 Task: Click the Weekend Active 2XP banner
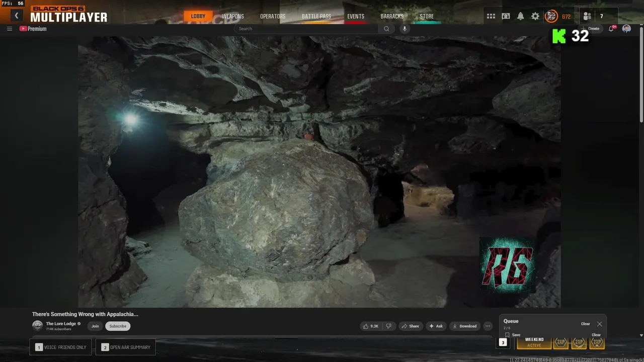[x=534, y=342]
